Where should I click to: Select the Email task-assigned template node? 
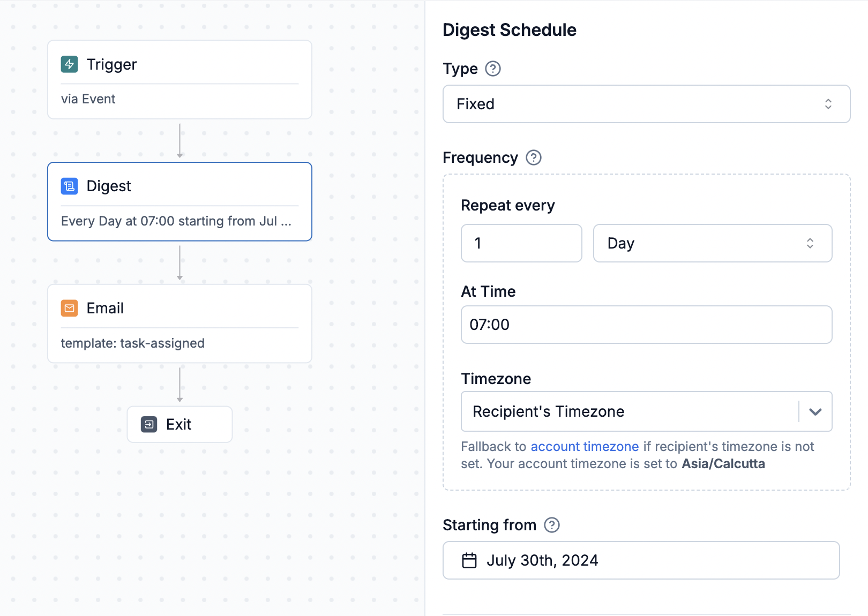click(x=179, y=324)
